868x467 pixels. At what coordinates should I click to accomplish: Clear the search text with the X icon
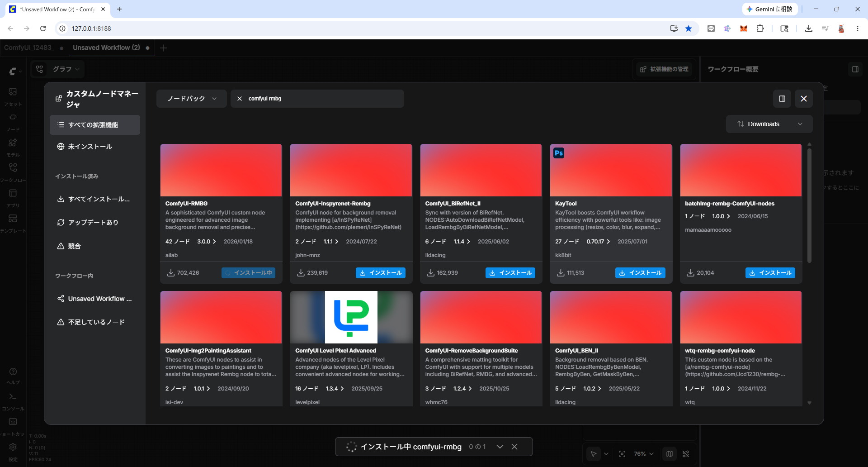[240, 99]
